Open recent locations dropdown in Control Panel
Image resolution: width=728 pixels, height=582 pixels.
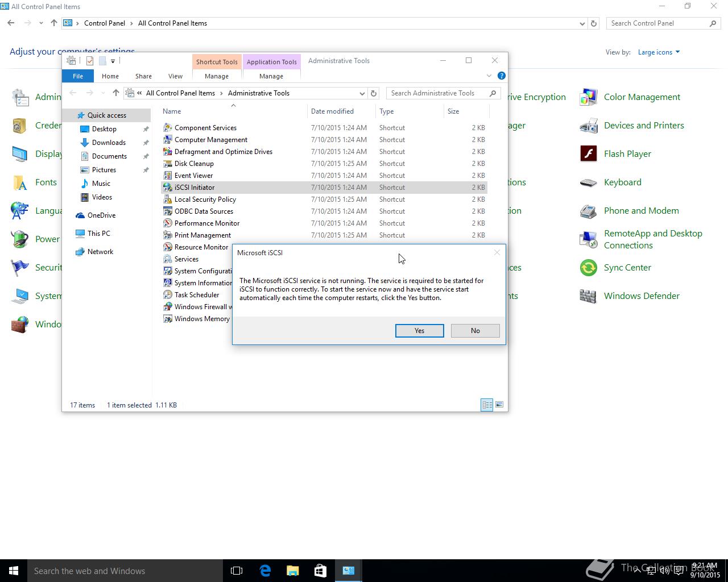coord(41,23)
